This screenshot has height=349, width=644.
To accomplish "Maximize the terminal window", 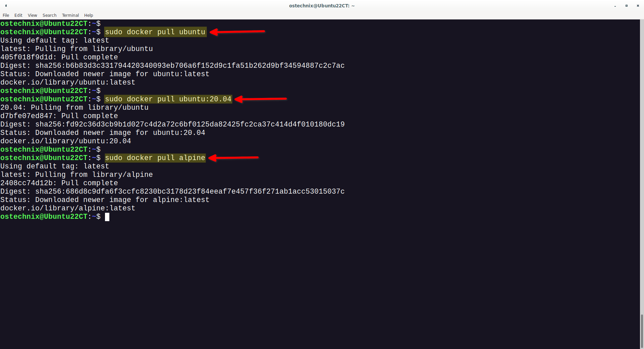I will pos(626,6).
